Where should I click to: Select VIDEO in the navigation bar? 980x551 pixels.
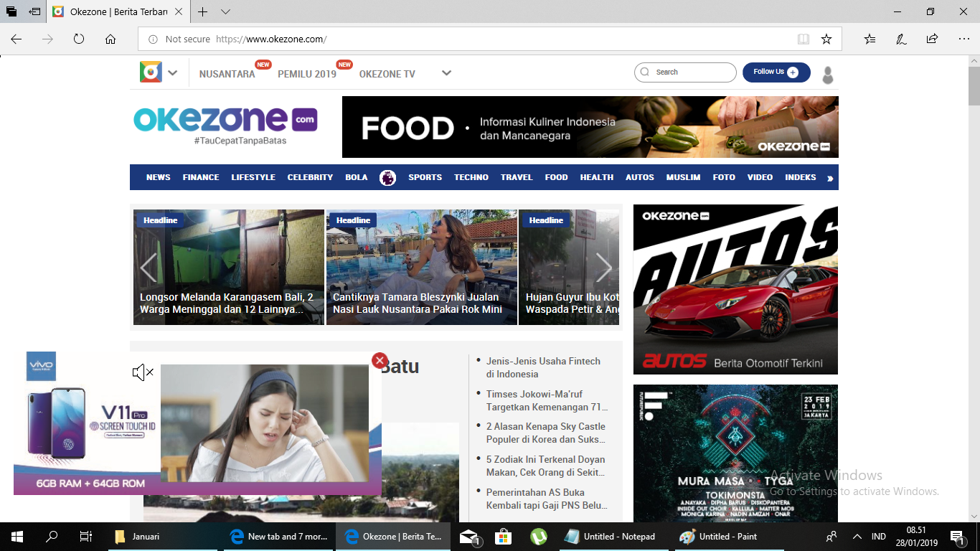coord(760,177)
